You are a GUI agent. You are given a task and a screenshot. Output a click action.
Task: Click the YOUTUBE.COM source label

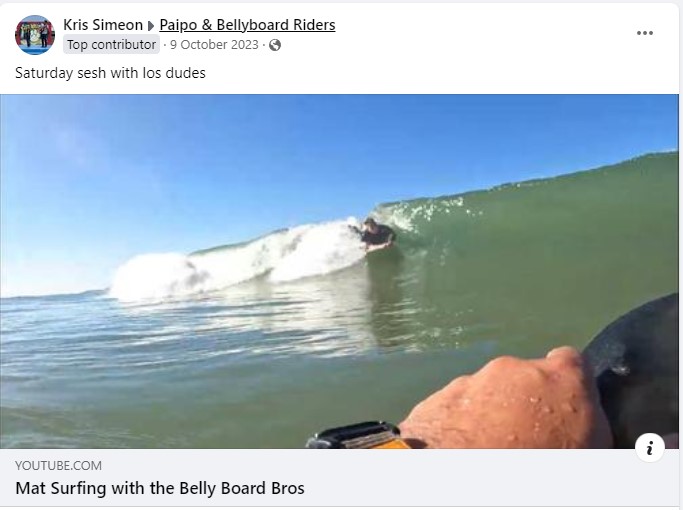pos(58,466)
